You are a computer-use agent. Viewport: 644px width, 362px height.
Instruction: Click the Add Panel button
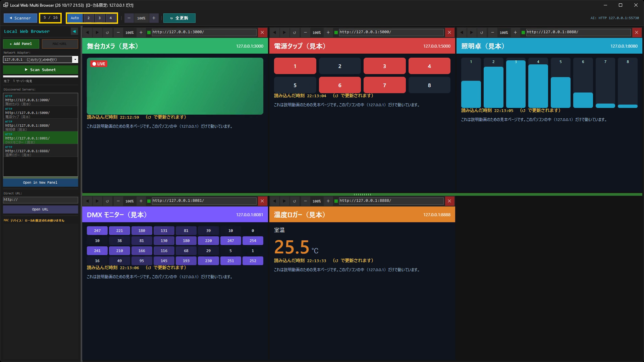[x=21, y=44]
